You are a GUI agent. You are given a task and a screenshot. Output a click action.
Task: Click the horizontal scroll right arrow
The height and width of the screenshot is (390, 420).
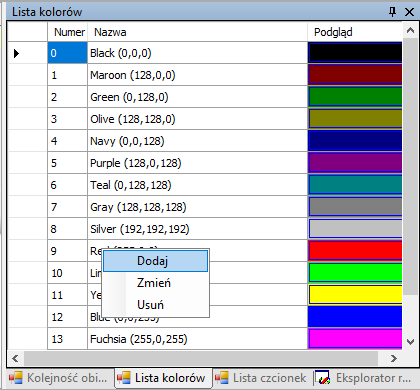pos(394,358)
